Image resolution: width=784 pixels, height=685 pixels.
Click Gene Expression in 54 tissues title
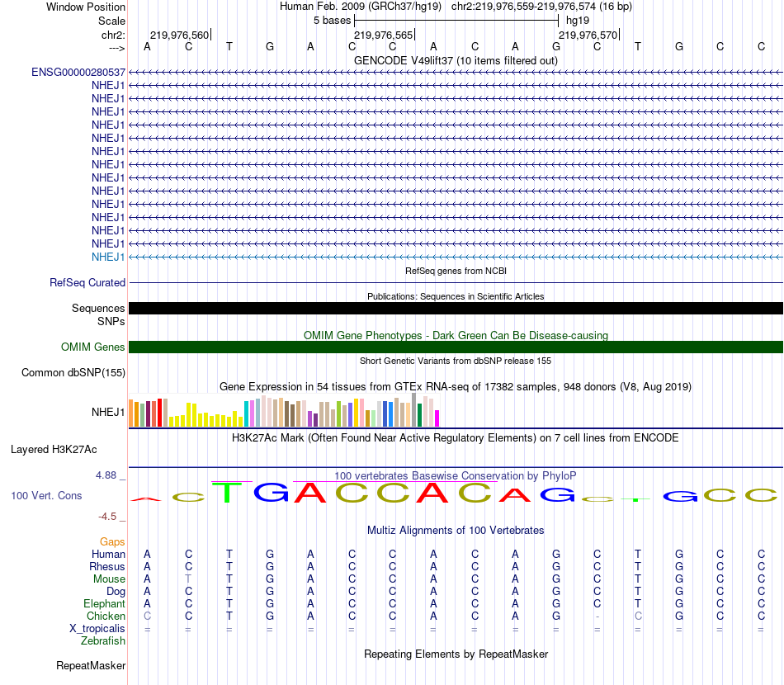(x=456, y=386)
